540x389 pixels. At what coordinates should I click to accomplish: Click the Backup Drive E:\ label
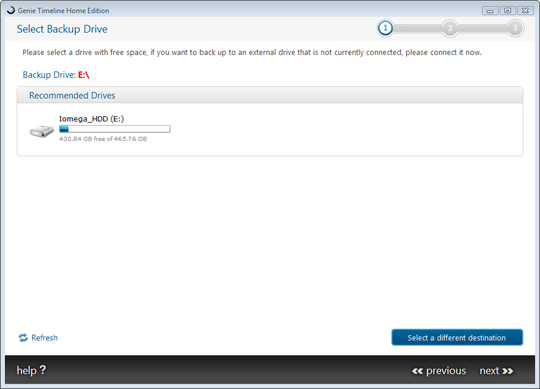point(56,75)
